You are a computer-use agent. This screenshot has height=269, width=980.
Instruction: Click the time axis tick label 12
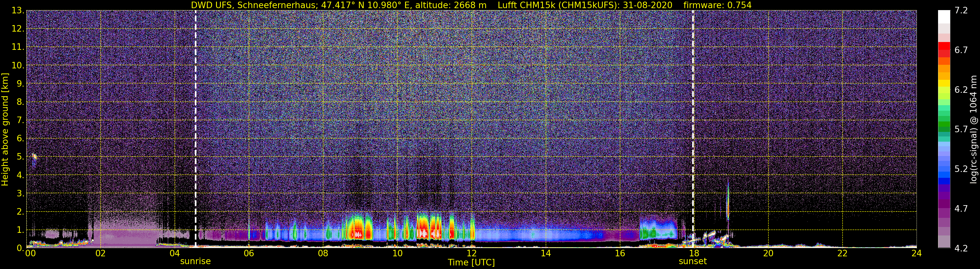[x=471, y=254]
